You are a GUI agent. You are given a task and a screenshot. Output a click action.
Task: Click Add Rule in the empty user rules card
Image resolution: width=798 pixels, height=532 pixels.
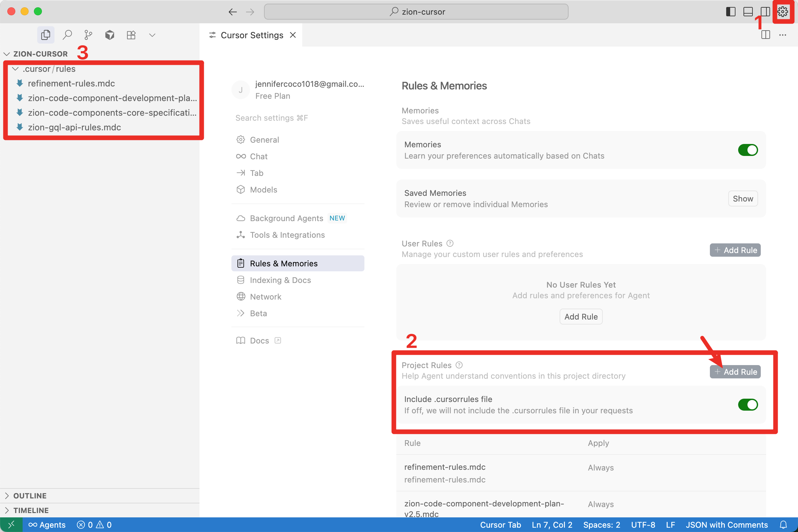click(x=581, y=317)
